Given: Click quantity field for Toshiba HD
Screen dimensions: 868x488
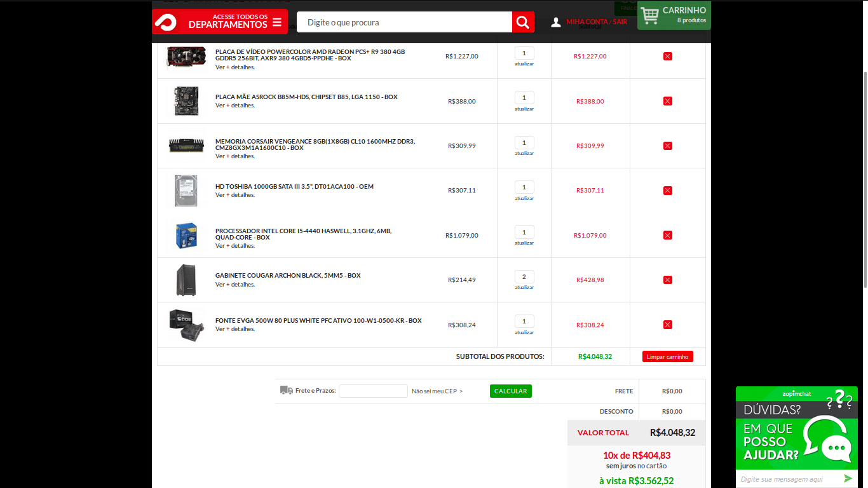Looking at the screenshot, I should (524, 187).
